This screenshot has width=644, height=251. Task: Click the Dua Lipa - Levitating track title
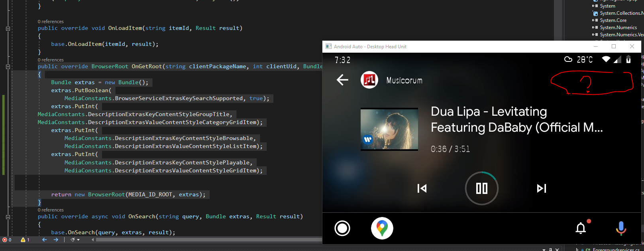(x=517, y=119)
